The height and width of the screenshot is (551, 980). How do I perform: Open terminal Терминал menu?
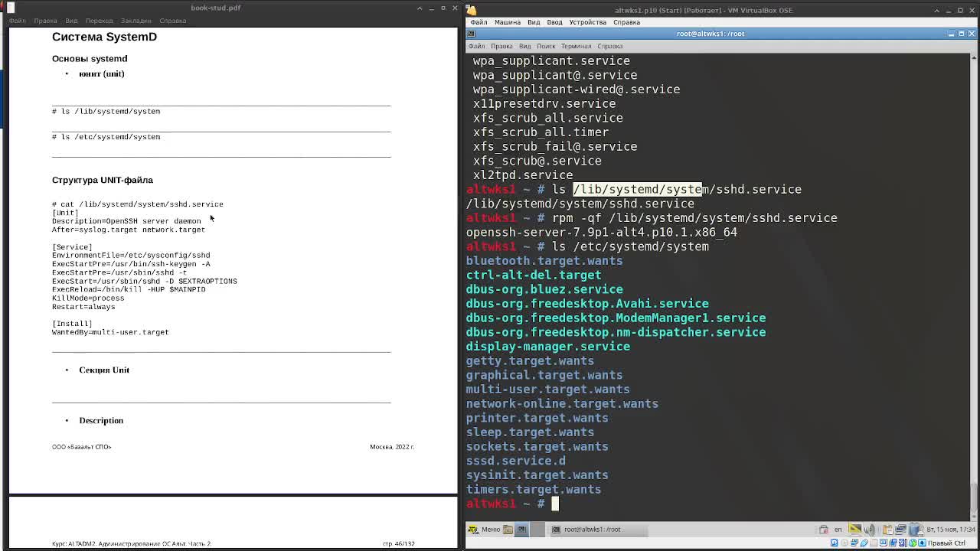[x=576, y=47]
